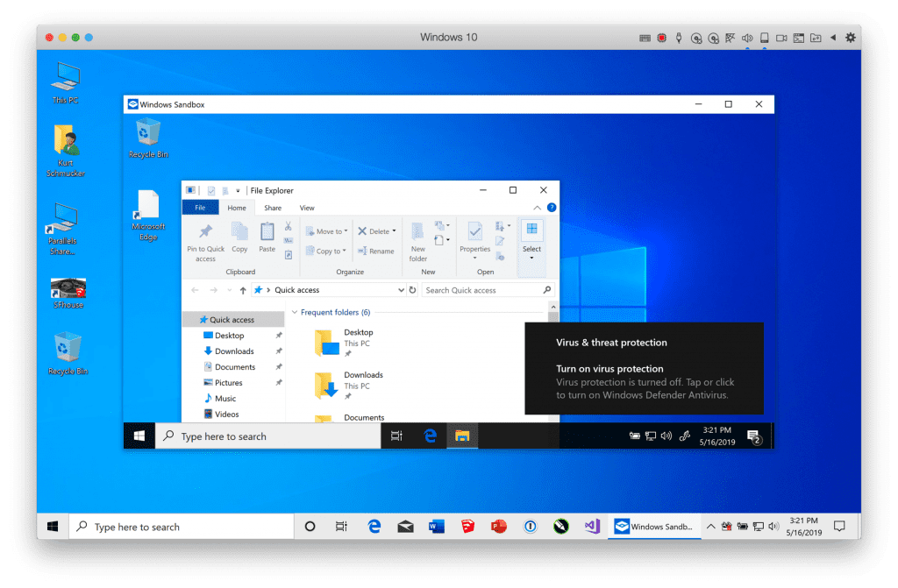Open Word from the outer Windows taskbar
Viewport: 898px width, 588px height.
pyautogui.click(x=437, y=526)
